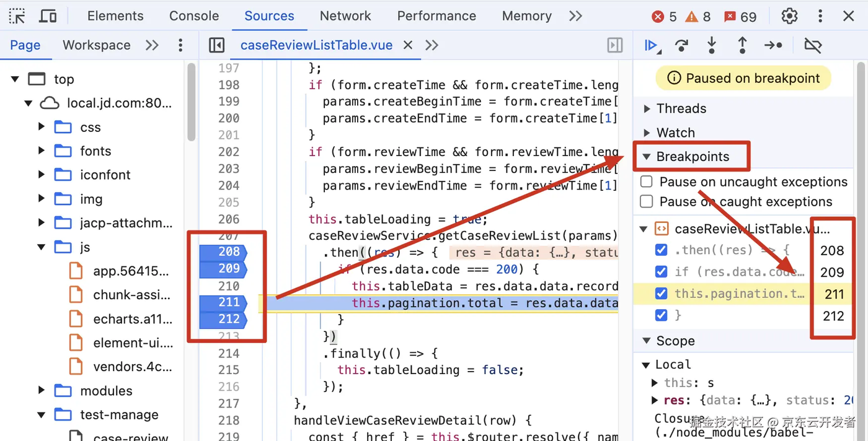Resume script execution button
The image size is (868, 441).
652,45
